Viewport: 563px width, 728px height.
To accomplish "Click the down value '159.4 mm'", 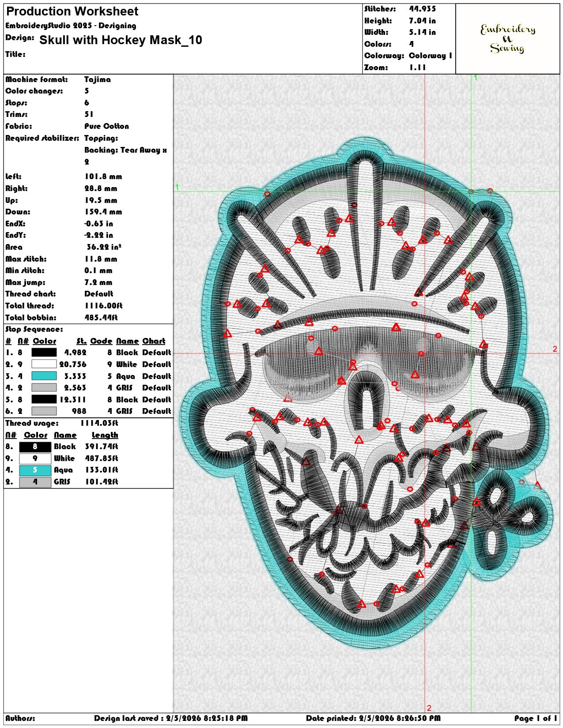I will 103,212.
